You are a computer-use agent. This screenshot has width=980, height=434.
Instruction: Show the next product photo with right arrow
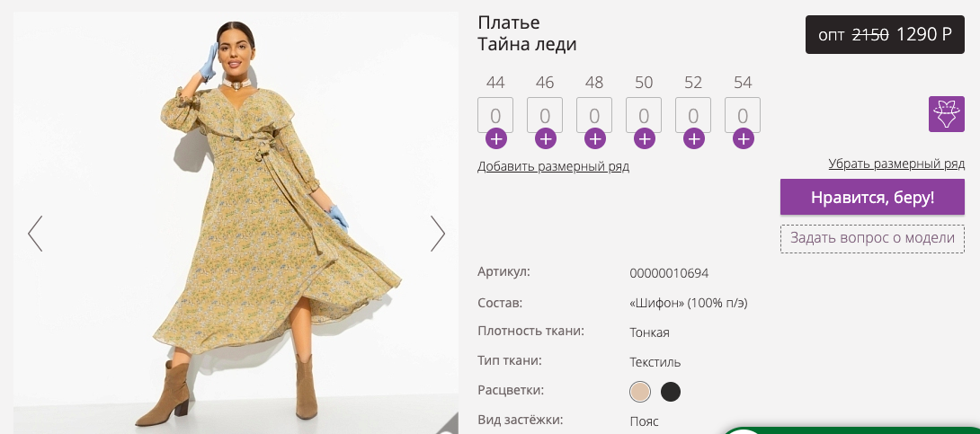pos(438,234)
